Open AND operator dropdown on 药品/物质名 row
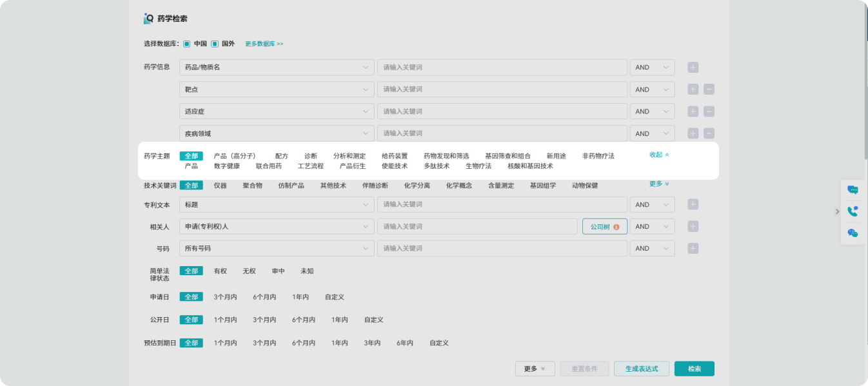The image size is (868, 386). pyautogui.click(x=652, y=67)
